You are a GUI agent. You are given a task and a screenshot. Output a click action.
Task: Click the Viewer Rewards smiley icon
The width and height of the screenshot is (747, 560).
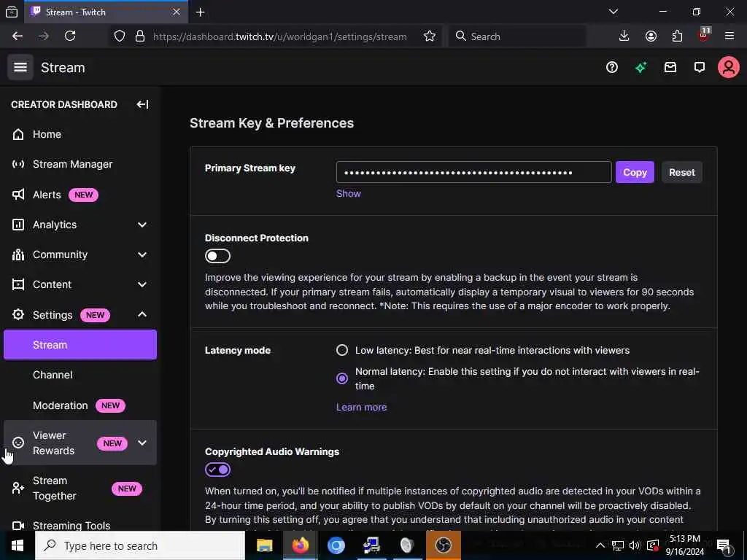(18, 443)
